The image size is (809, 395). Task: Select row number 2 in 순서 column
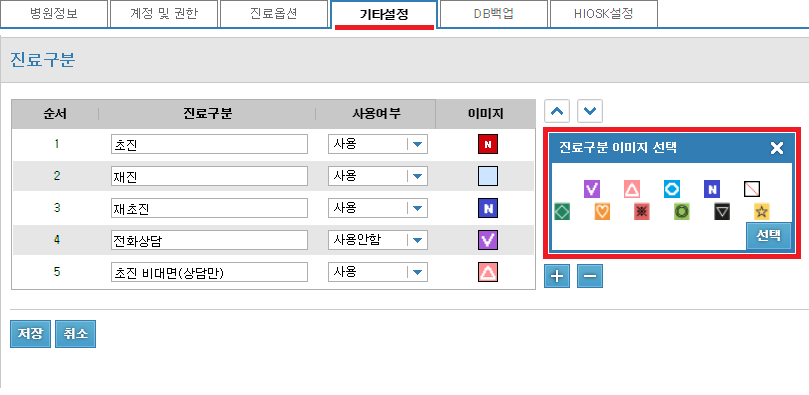[56, 176]
